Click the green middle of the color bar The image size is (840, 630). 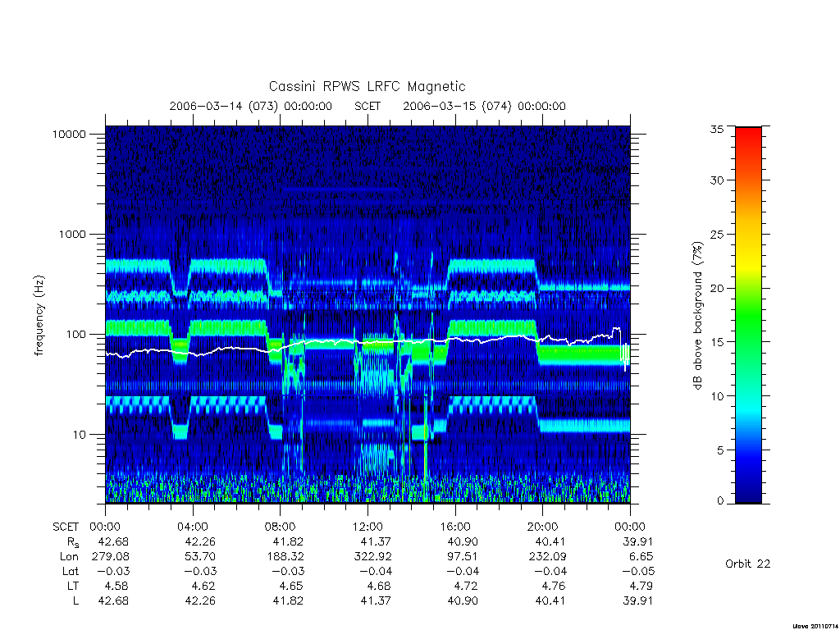pyautogui.click(x=748, y=315)
